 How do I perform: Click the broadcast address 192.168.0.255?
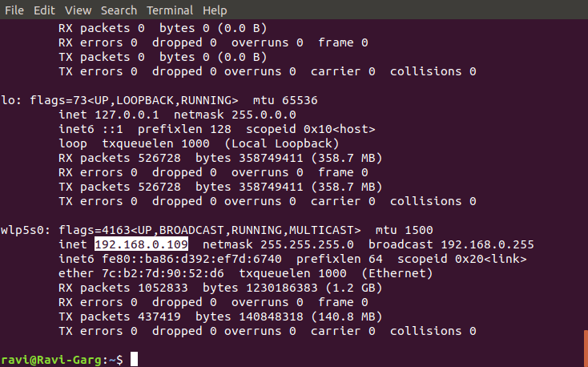pyautogui.click(x=487, y=244)
